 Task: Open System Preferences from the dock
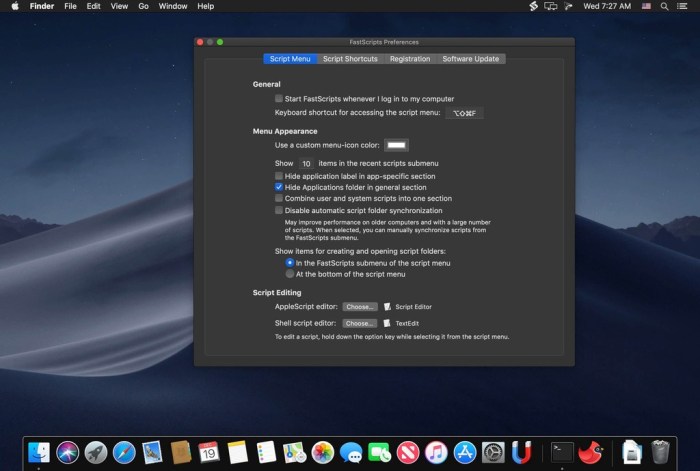pos(493,452)
